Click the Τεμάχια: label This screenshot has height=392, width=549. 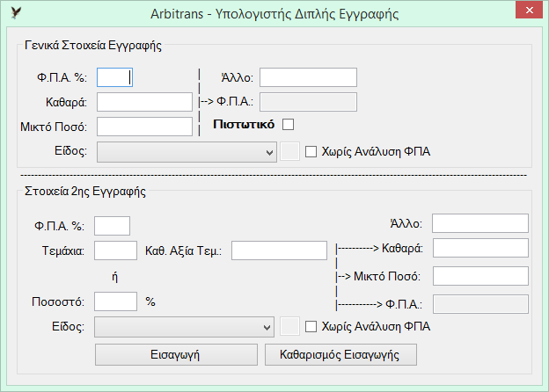pyautogui.click(x=63, y=250)
